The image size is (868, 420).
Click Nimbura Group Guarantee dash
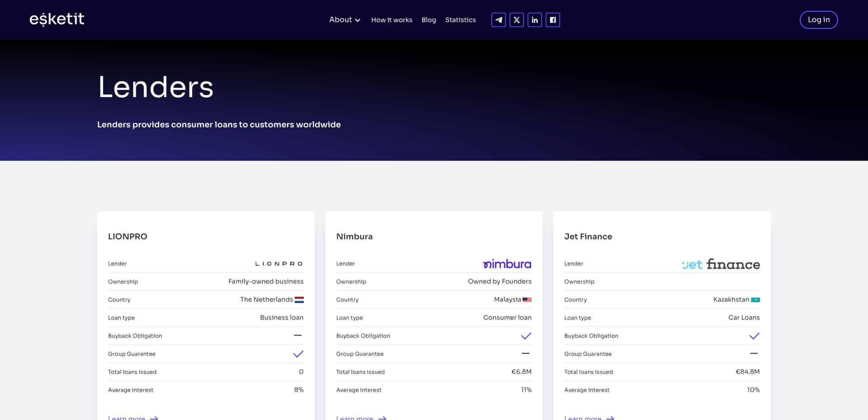click(x=525, y=354)
